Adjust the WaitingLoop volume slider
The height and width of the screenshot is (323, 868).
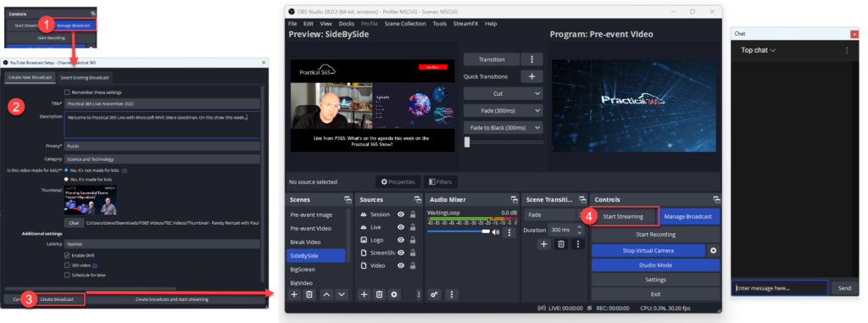(x=459, y=231)
